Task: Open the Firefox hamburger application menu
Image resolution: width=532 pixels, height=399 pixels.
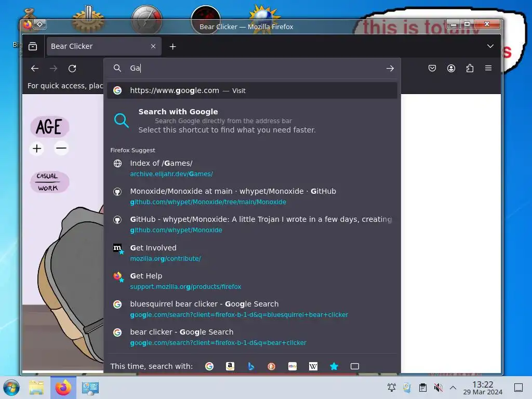Action: tap(488, 68)
